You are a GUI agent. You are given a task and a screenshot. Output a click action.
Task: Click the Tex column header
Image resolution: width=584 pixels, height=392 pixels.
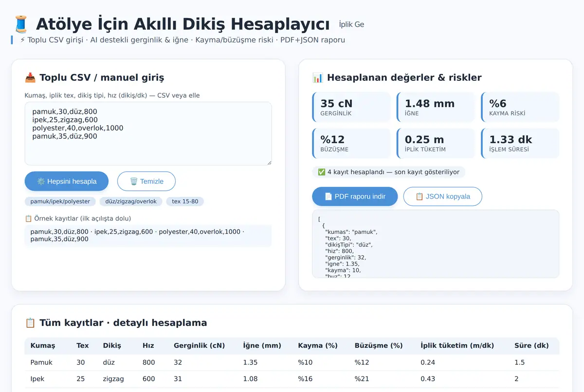tap(83, 346)
